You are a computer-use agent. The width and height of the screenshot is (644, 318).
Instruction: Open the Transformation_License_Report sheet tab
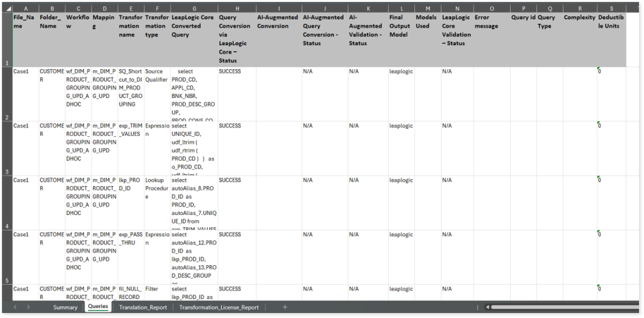click(218, 307)
